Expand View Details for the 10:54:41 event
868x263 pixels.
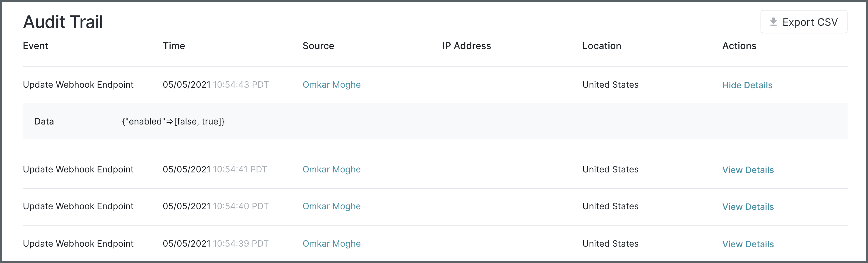[x=748, y=169]
